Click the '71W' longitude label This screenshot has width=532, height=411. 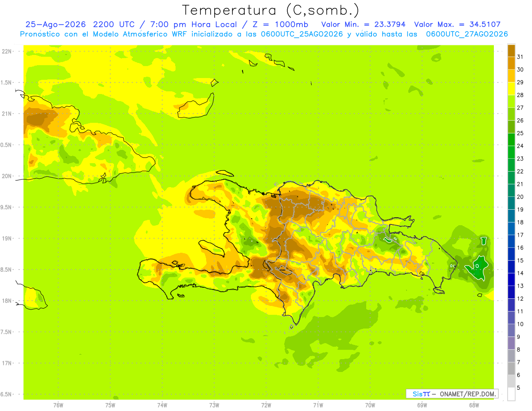pos(318,405)
